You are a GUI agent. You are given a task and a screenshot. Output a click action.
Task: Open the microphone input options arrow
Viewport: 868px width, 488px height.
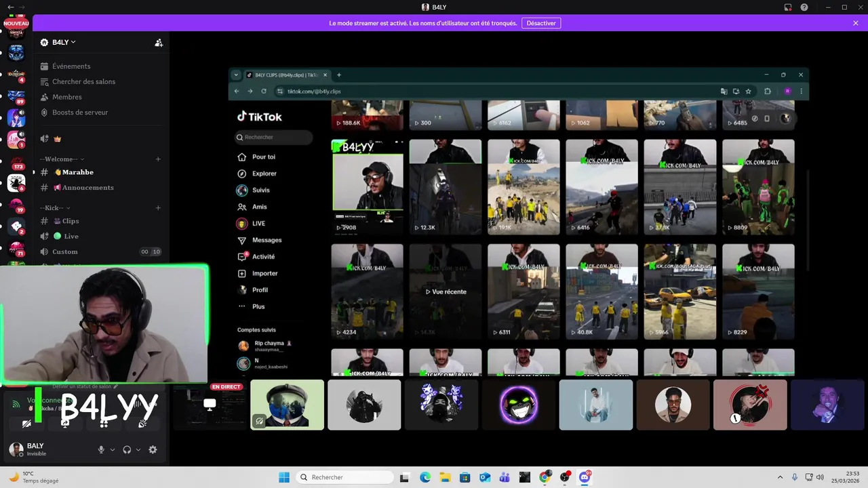coord(113,449)
